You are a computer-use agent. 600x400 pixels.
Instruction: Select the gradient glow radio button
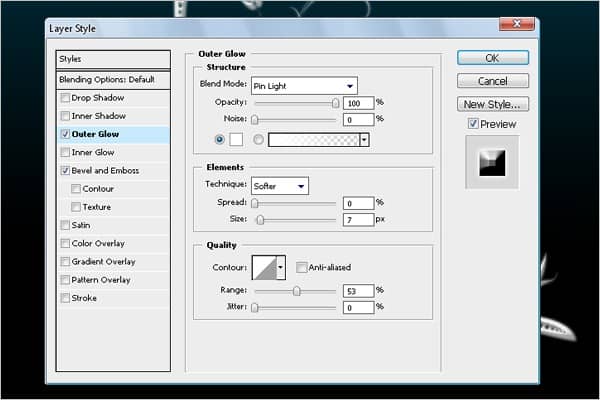pyautogui.click(x=258, y=140)
